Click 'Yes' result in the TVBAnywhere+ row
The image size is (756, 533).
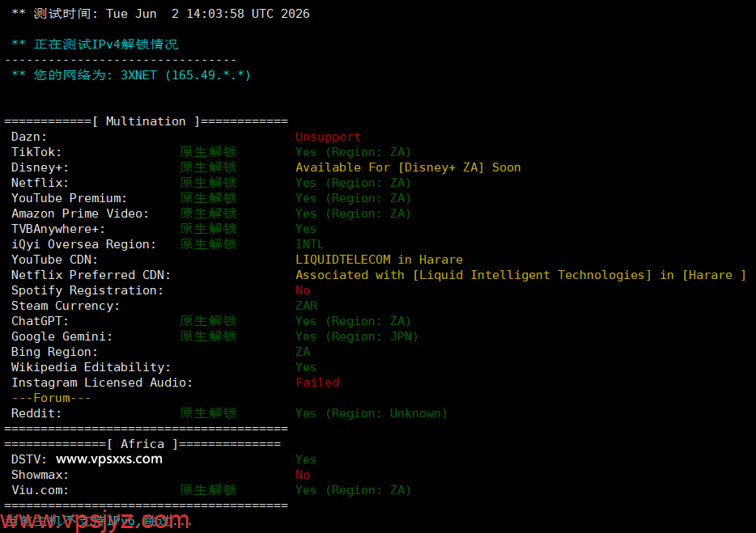point(306,229)
